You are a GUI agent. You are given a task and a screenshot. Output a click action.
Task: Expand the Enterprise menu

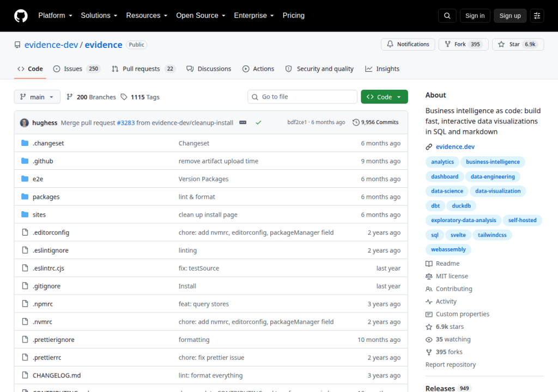pyautogui.click(x=254, y=16)
